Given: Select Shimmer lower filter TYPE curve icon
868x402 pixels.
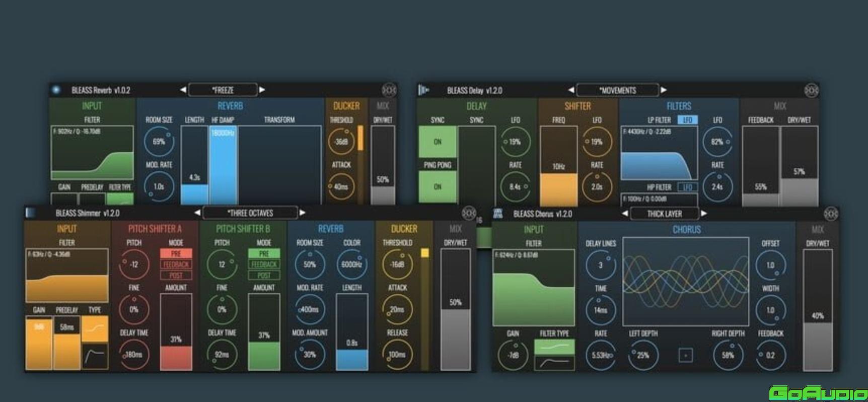Looking at the screenshot, I should click(x=95, y=356).
